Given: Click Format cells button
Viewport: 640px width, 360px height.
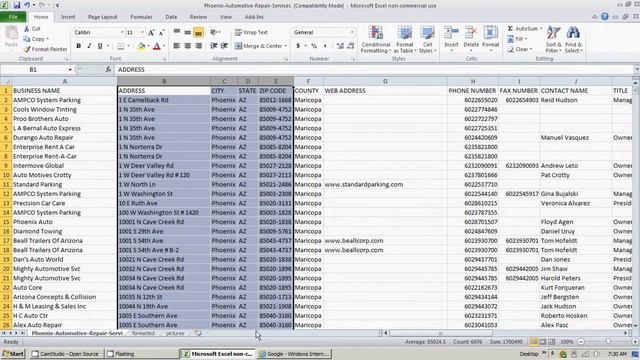Looking at the screenshot, I should pyautogui.click(x=491, y=39).
